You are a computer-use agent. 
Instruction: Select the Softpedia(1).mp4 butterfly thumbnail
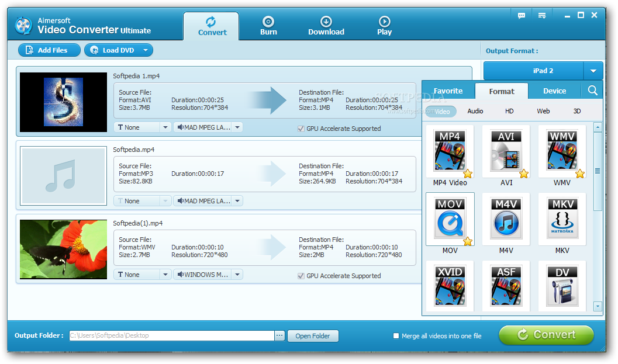click(64, 249)
